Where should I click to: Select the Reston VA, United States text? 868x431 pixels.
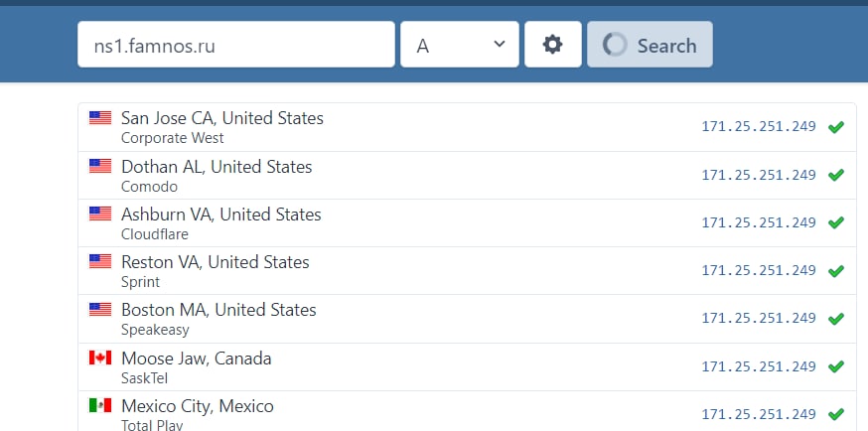click(216, 262)
